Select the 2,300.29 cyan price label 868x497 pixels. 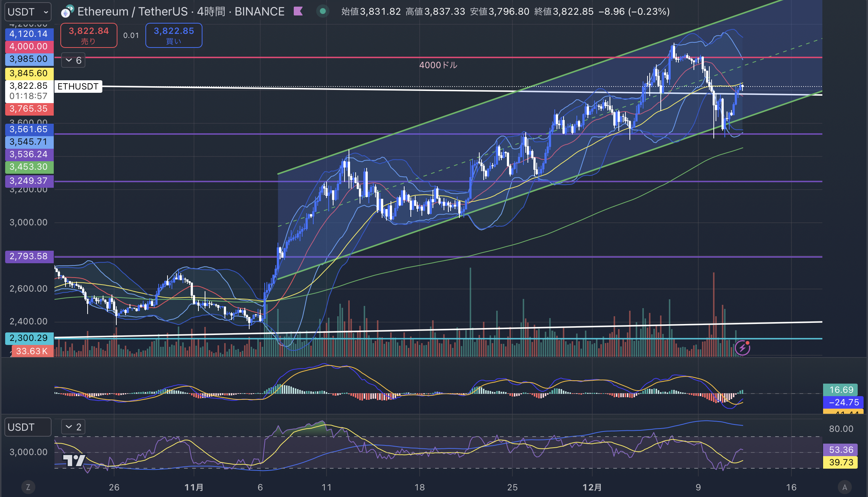pyautogui.click(x=29, y=338)
